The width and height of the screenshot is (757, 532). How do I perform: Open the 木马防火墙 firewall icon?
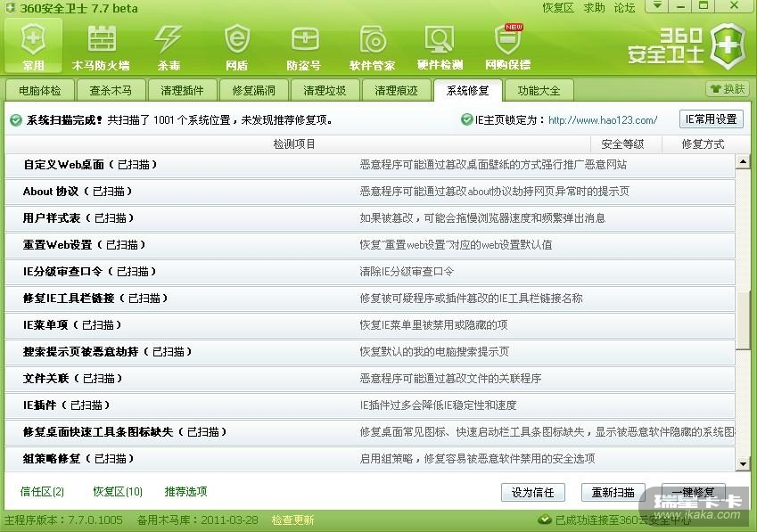(101, 46)
